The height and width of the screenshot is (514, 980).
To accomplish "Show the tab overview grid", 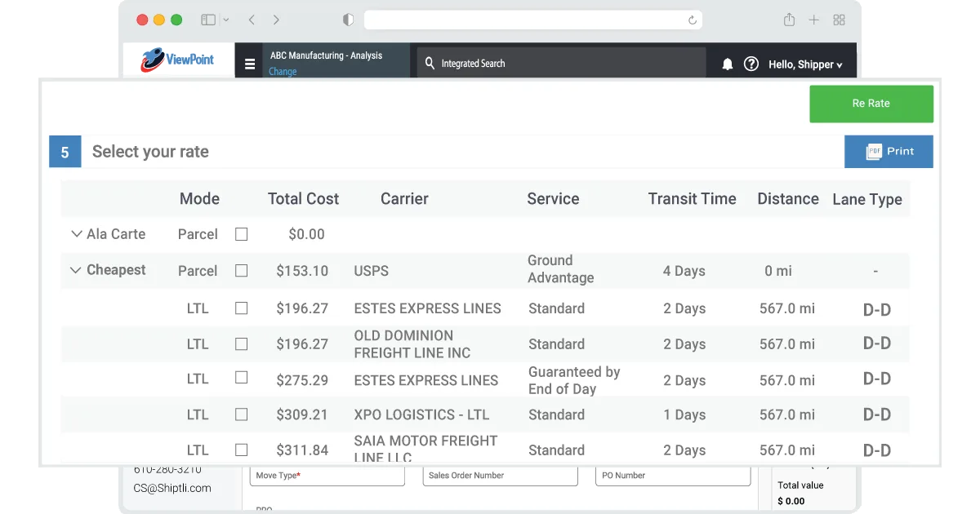I will pyautogui.click(x=839, y=20).
